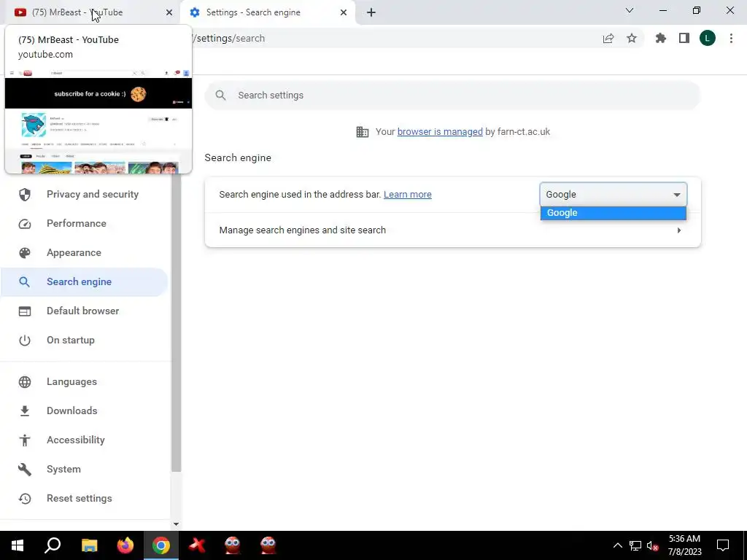The height and width of the screenshot is (560, 747).
Task: Select Search engine in the sidebar
Action: tap(85, 282)
